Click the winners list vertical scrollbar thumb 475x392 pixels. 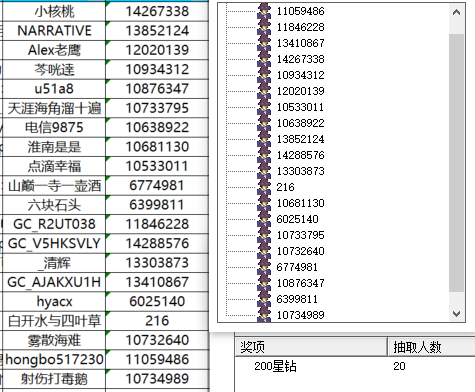point(456,163)
